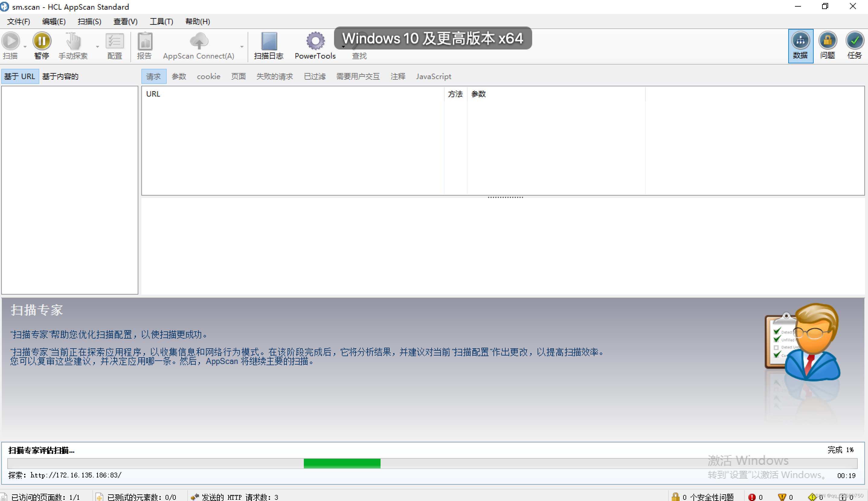
Task: Click the explore URL http://172.16.135.186:83/
Action: pyautogui.click(x=76, y=475)
